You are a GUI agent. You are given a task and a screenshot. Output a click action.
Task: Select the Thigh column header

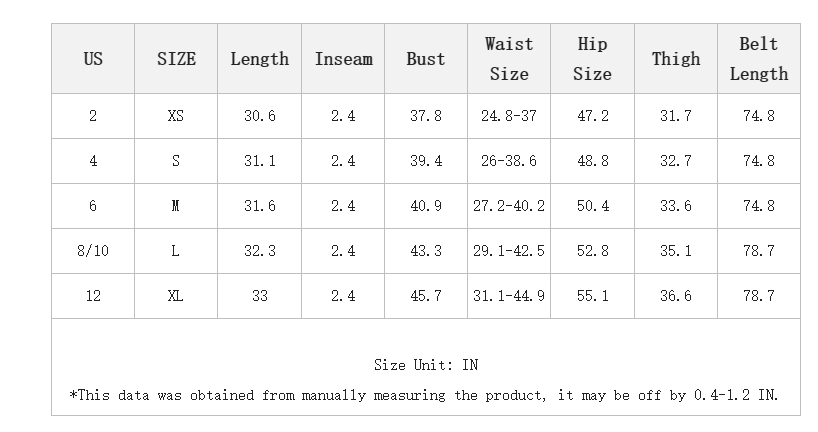coord(676,59)
